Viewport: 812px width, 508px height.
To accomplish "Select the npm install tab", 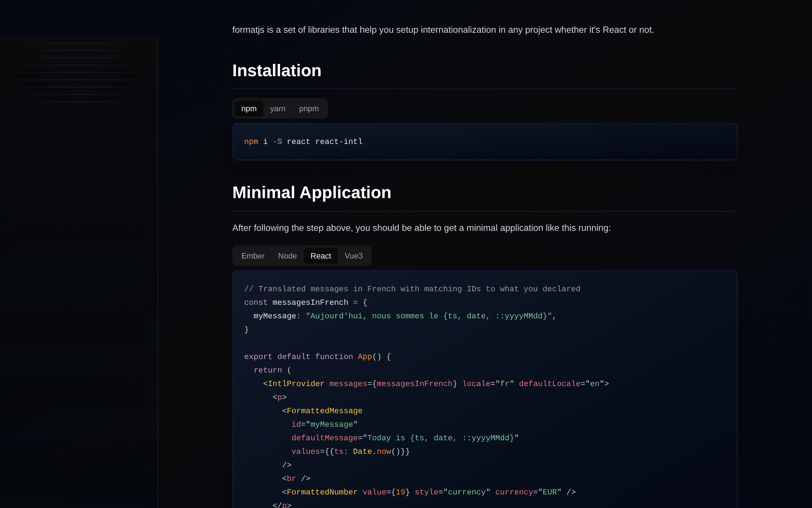I will tap(249, 109).
